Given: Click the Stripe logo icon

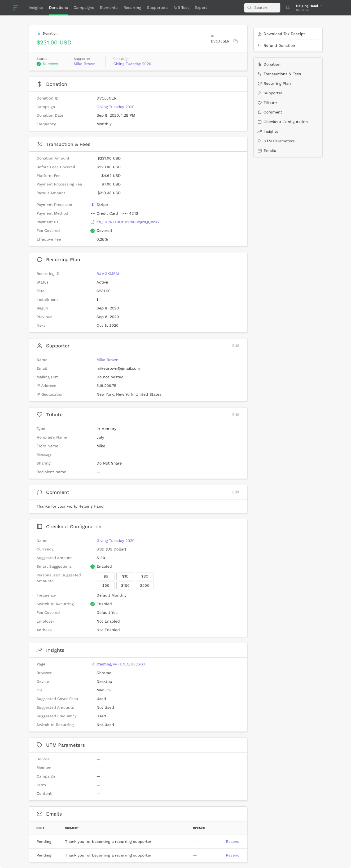Looking at the screenshot, I should pyautogui.click(x=92, y=205).
